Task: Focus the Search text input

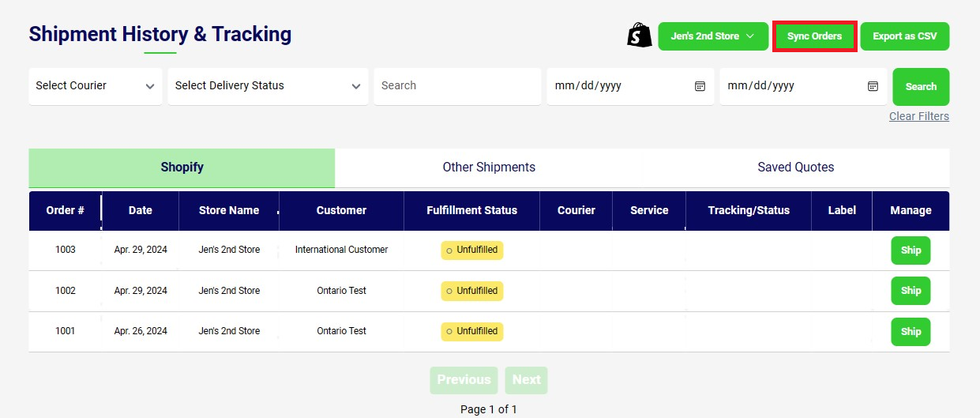Action: (x=457, y=86)
